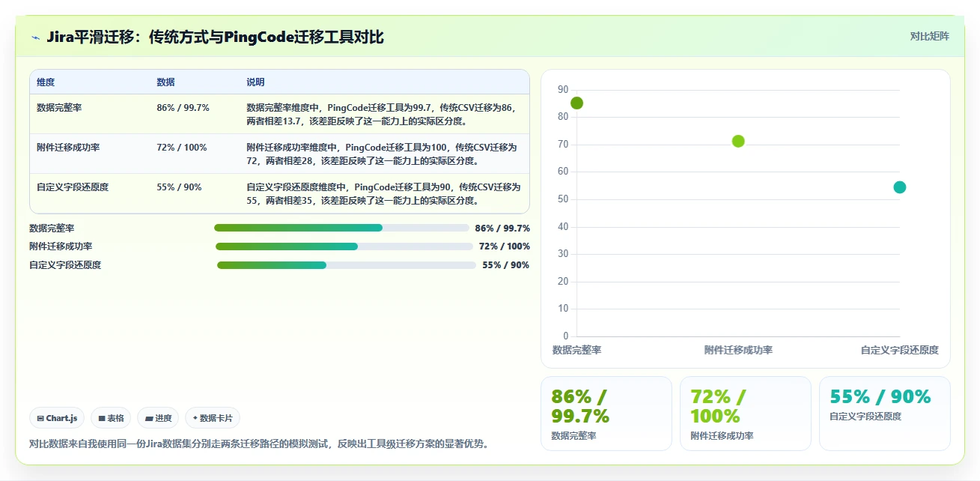Click the 86% / 99.7% data card
Viewport: 980px width, 481px height.
(x=606, y=414)
